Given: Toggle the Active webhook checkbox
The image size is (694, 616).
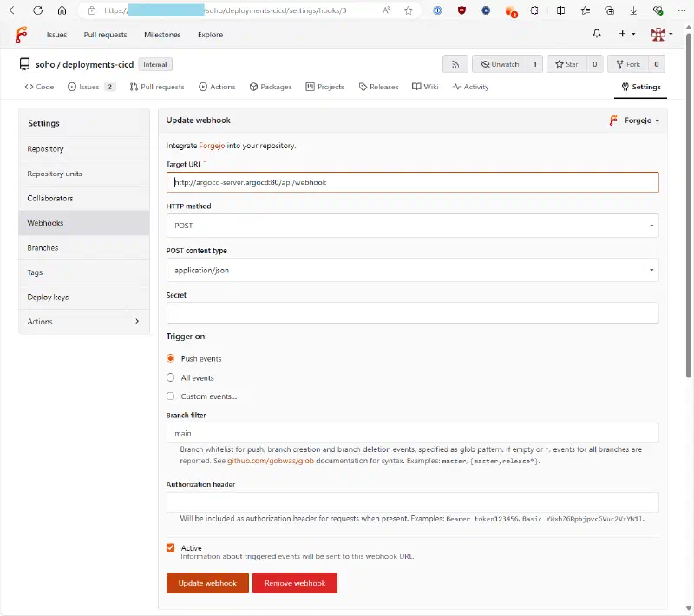Looking at the screenshot, I should click(x=170, y=547).
